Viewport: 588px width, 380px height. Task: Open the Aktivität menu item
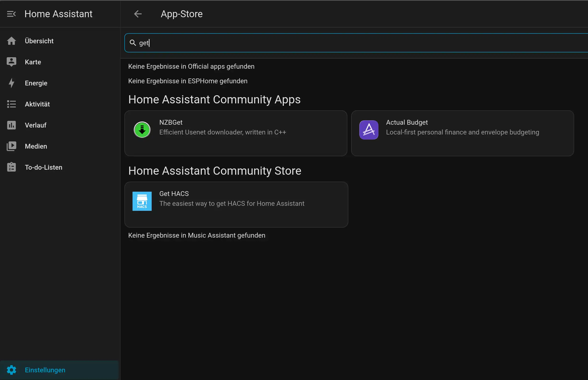tap(59, 104)
